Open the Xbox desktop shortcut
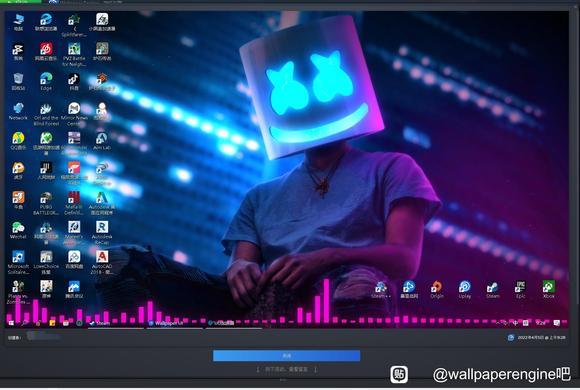The height and width of the screenshot is (390, 580). [x=548, y=289]
